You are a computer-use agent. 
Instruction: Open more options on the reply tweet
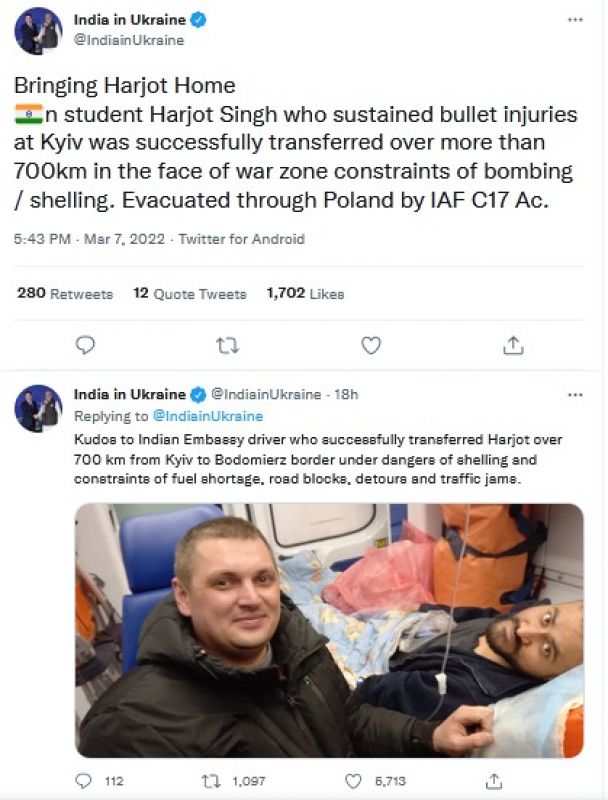(x=574, y=395)
